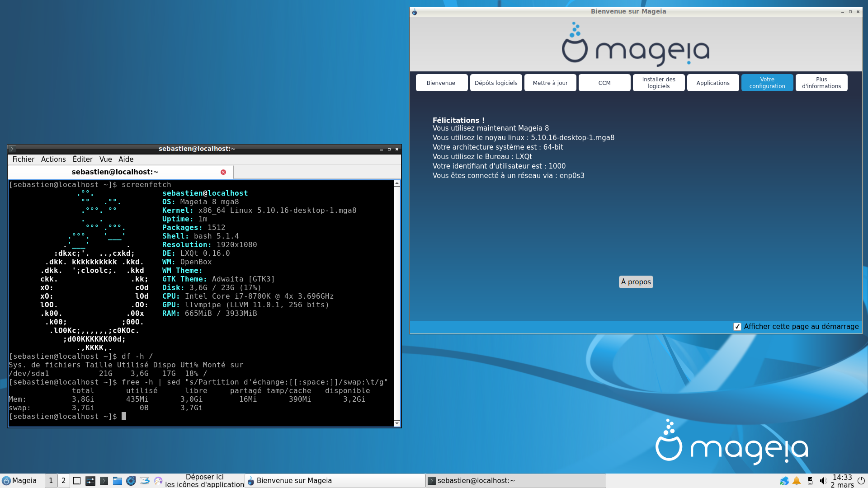Screen dimensions: 868x488
Task: Click terminal scrollbar down arrow
Action: coord(397,423)
